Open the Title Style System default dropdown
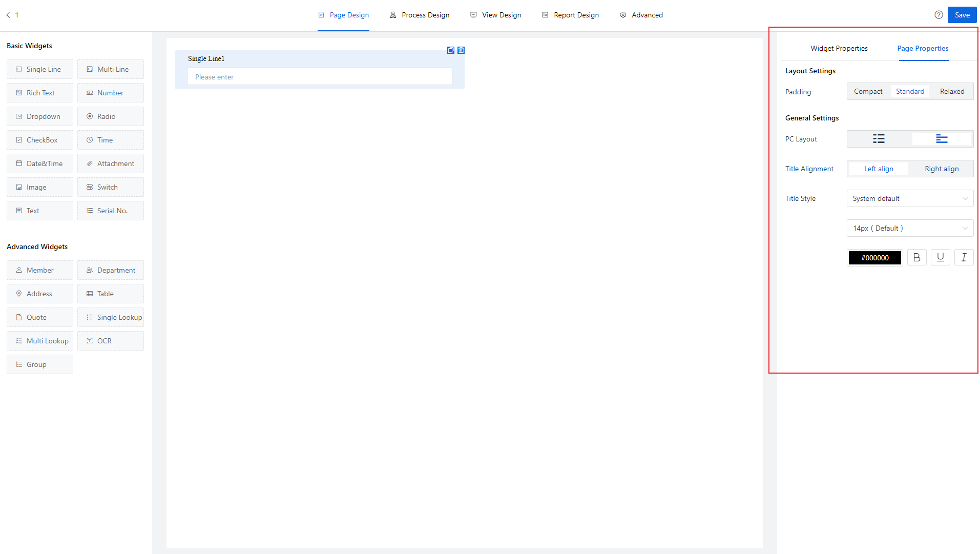980x554 pixels. coord(910,198)
